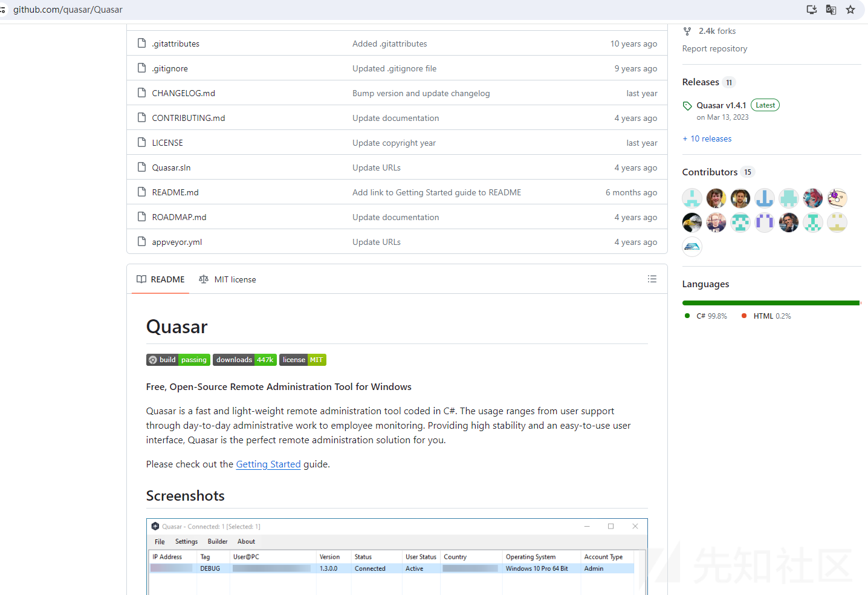Click the + 10 releases link
Image resolution: width=868 pixels, height=595 pixels.
707,138
